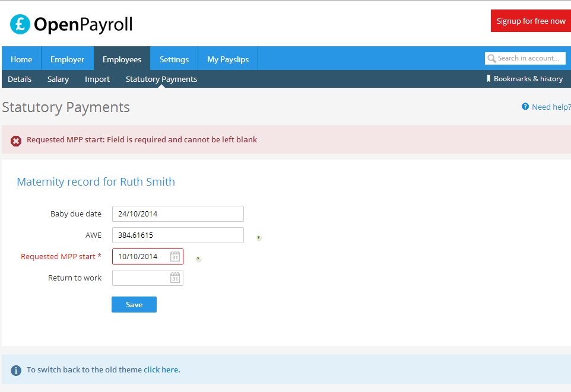The height and width of the screenshot is (392, 571).
Task: Click the search in account field
Action: click(528, 58)
